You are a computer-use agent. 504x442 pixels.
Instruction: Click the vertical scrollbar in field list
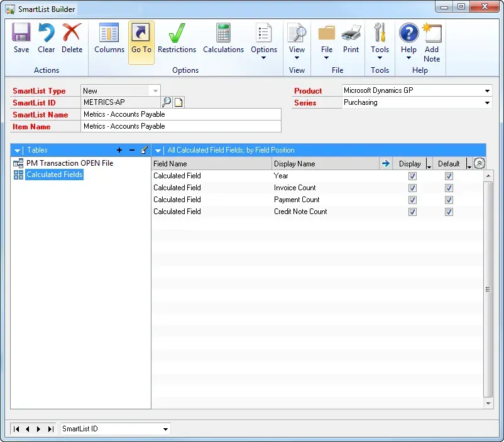(x=488, y=289)
